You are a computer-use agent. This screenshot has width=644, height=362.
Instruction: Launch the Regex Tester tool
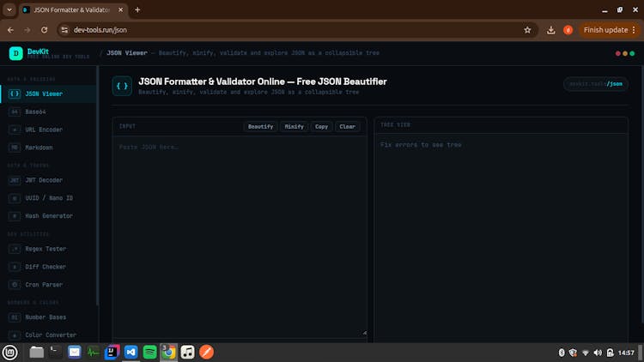tap(45, 249)
